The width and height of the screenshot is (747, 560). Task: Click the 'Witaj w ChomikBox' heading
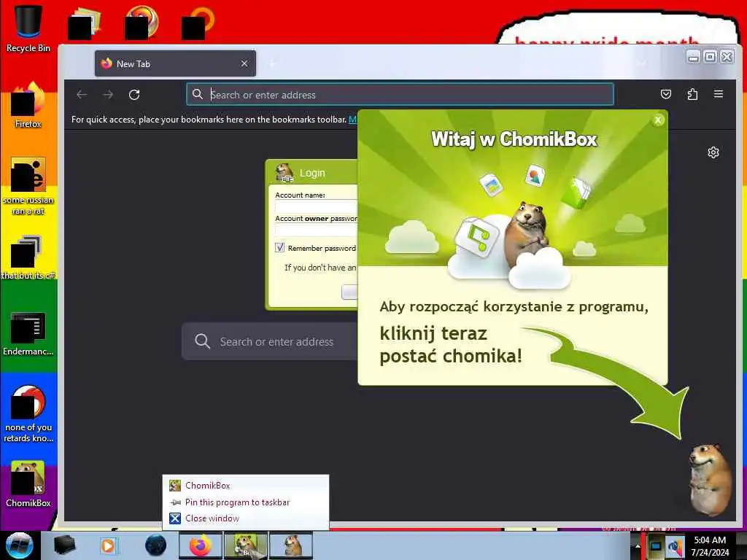[x=514, y=139]
